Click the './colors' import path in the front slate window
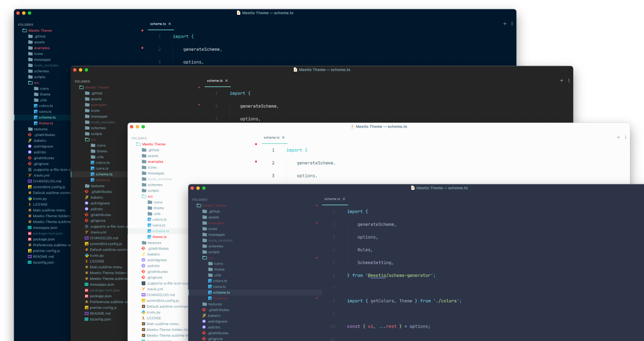Viewport: 644px width, 341px height. click(x=446, y=301)
